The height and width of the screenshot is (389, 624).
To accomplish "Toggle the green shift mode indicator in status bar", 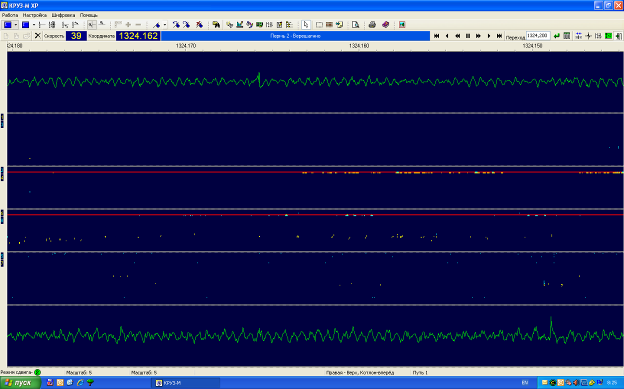I will coord(37,372).
